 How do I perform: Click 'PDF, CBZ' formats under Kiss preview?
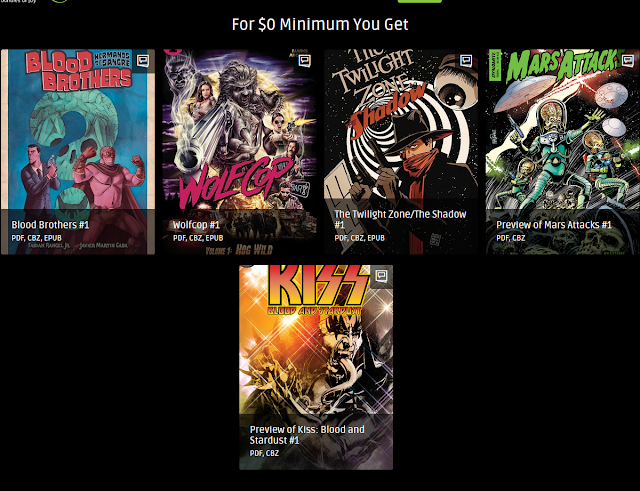264,453
